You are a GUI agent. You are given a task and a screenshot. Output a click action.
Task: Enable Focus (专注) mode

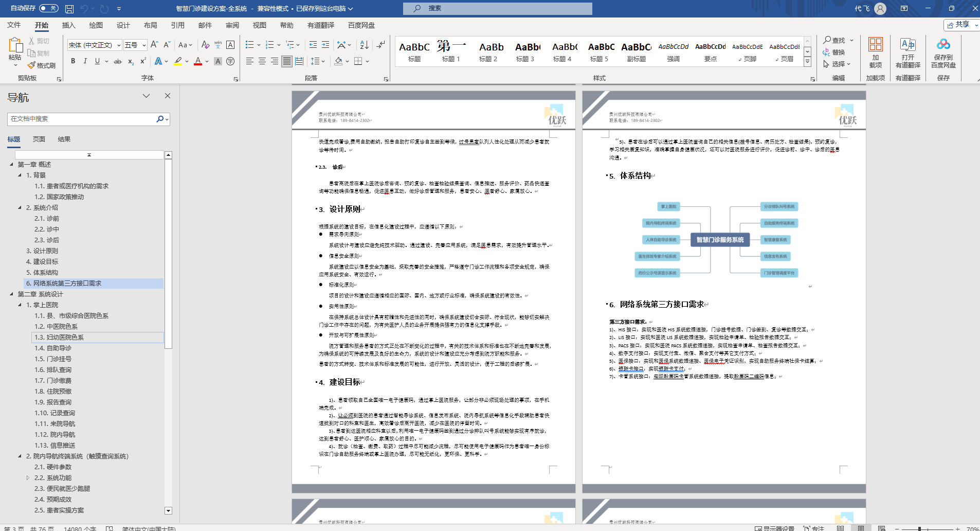coord(814,528)
